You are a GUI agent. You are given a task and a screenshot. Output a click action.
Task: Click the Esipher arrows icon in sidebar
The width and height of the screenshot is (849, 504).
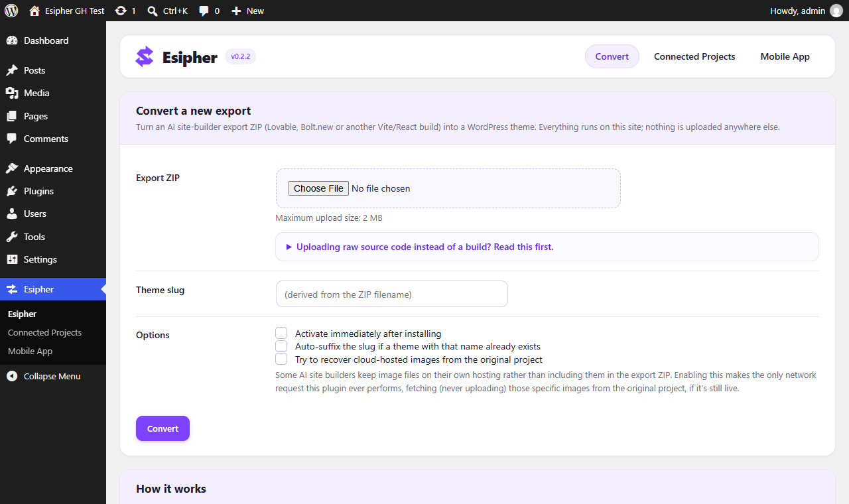(x=12, y=289)
